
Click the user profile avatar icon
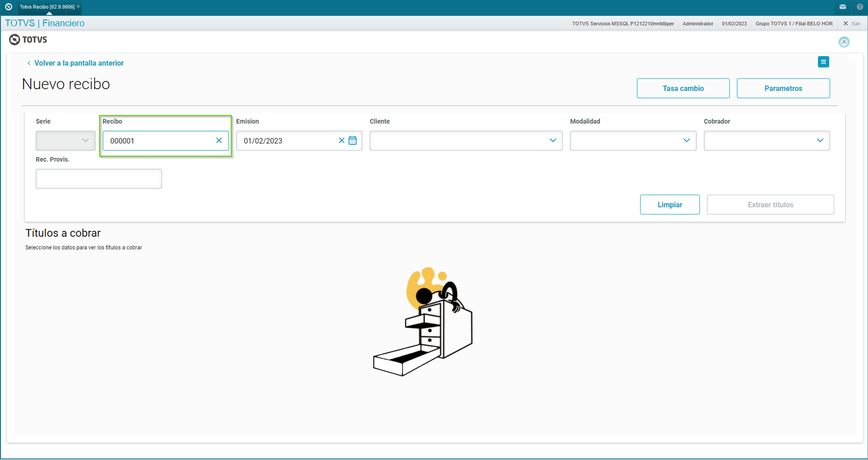coord(844,42)
